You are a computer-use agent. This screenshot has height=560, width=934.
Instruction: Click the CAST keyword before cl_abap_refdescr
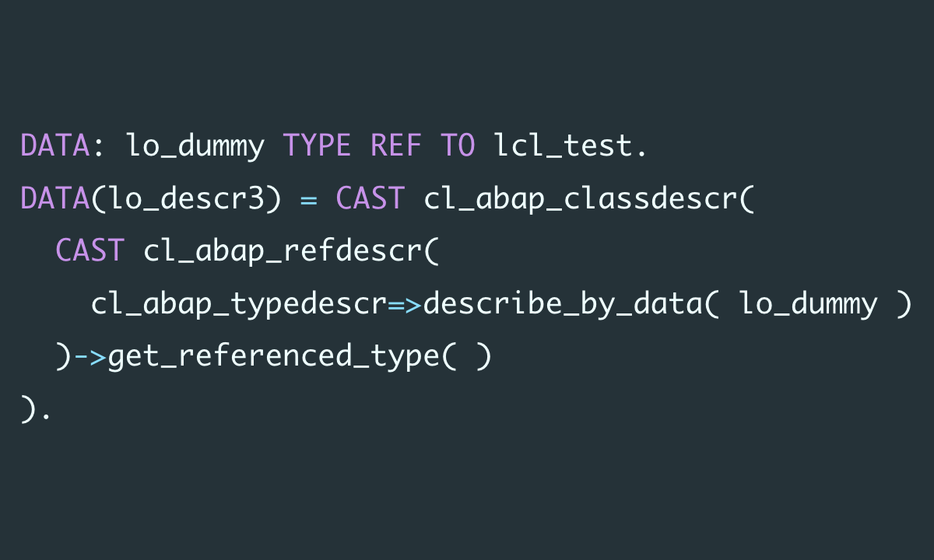coord(89,251)
